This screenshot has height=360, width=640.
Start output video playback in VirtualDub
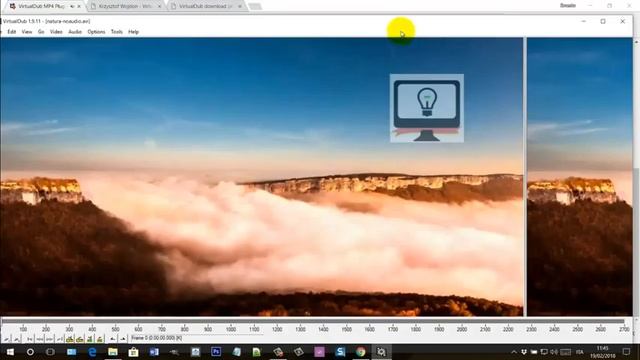pyautogui.click(x=16, y=339)
